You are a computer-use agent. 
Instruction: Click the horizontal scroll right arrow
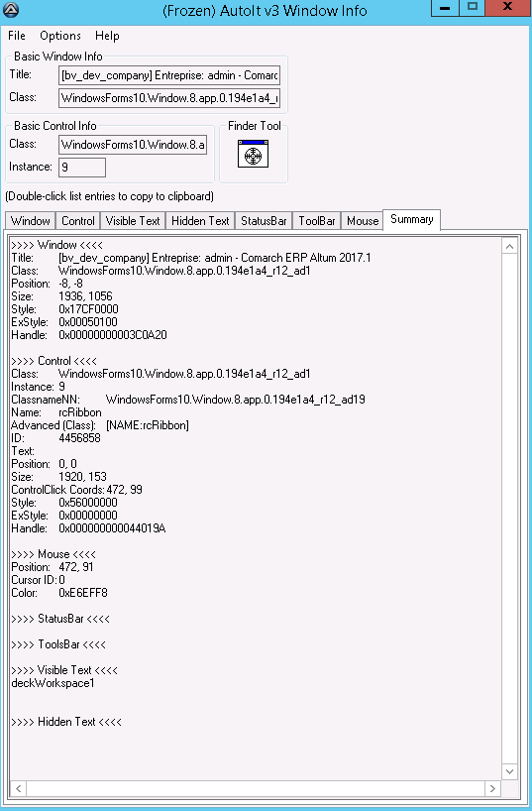tap(492, 788)
